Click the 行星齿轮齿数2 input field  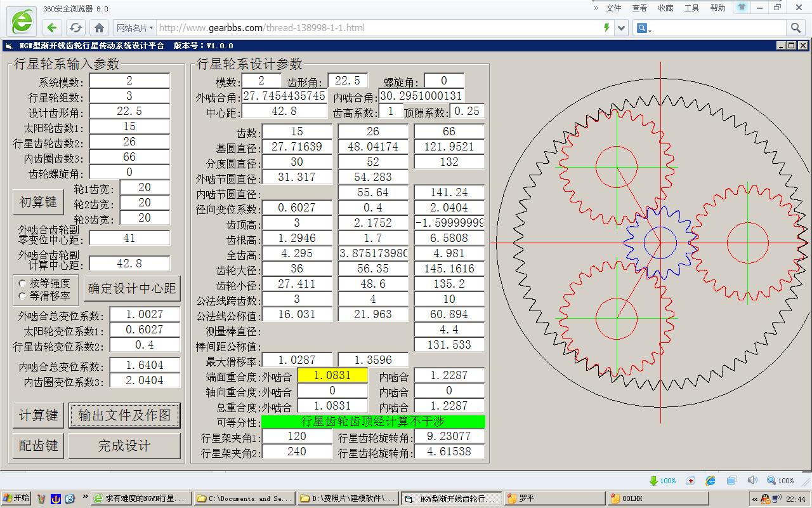click(x=129, y=142)
